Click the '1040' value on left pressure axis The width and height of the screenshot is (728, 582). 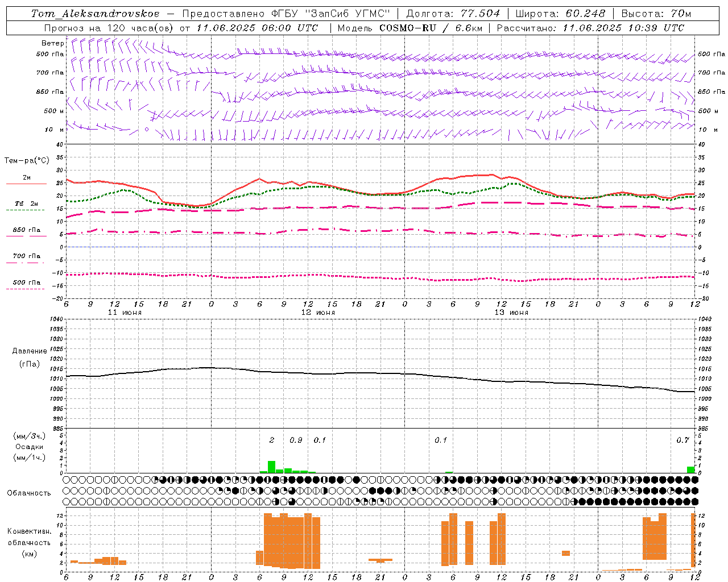55,319
